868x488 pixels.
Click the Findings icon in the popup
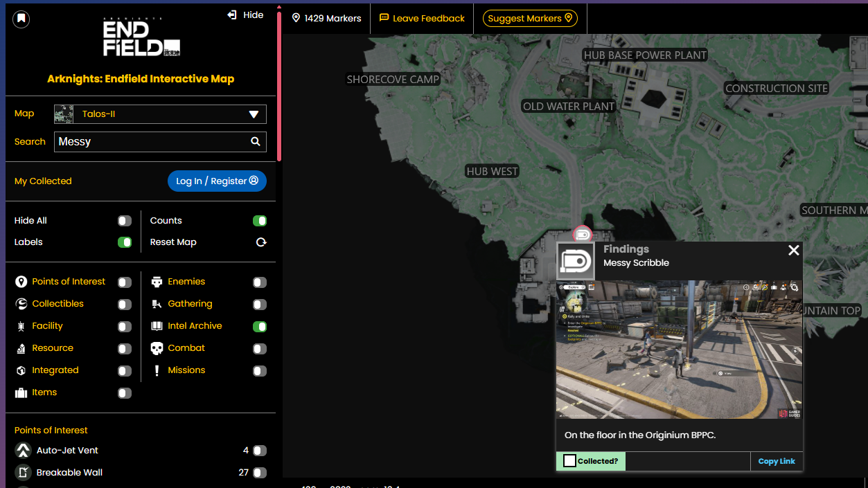(x=576, y=261)
